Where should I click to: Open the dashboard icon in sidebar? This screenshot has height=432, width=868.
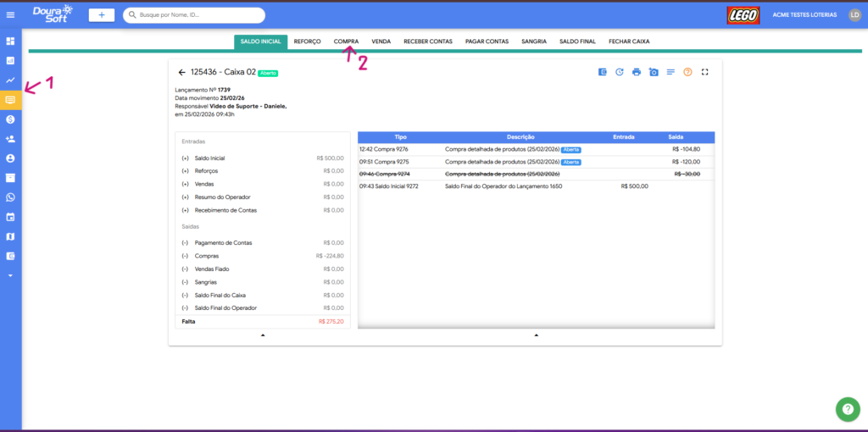(x=11, y=41)
